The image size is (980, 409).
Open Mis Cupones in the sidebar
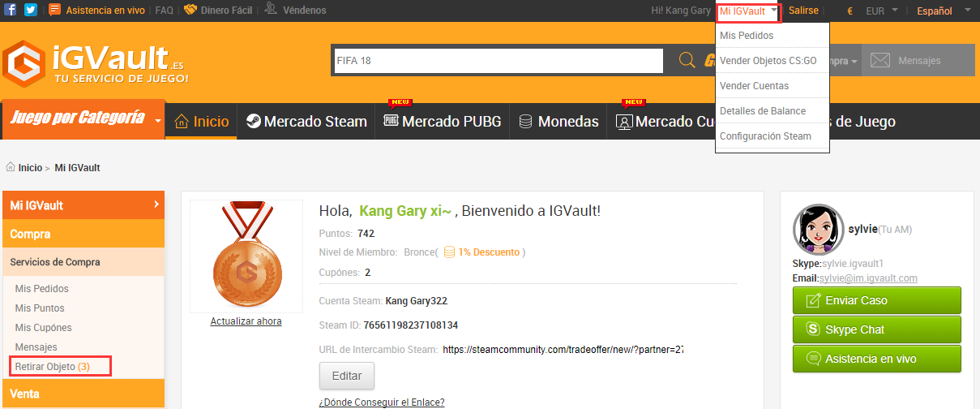click(x=43, y=328)
